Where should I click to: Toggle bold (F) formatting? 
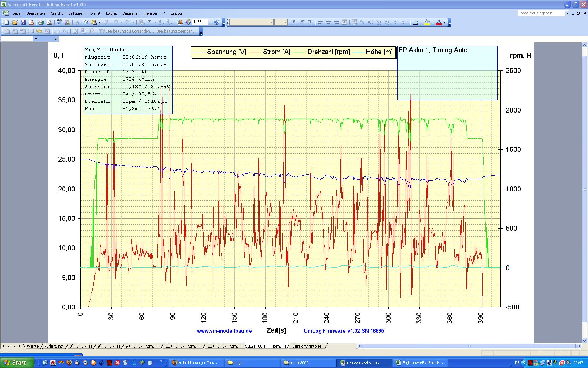pyautogui.click(x=294, y=22)
